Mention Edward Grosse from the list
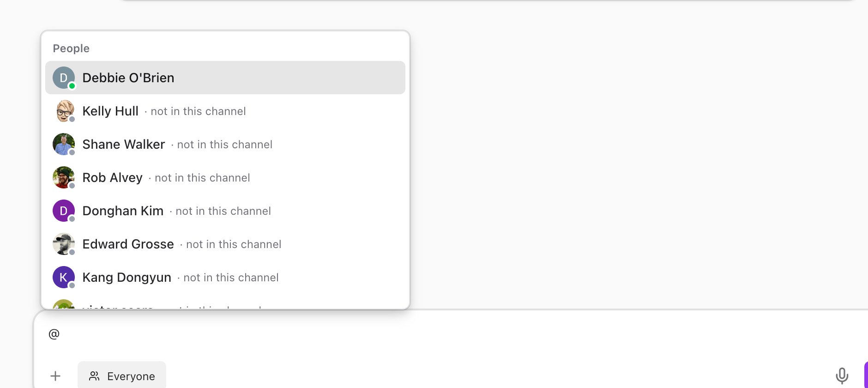This screenshot has width=868, height=388. click(x=225, y=244)
